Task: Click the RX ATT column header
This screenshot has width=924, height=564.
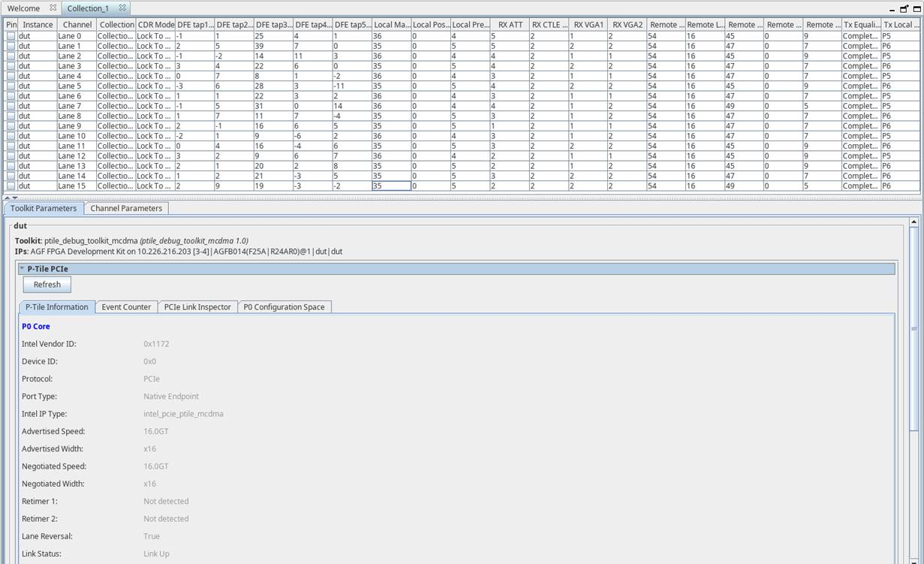Action: 510,25
